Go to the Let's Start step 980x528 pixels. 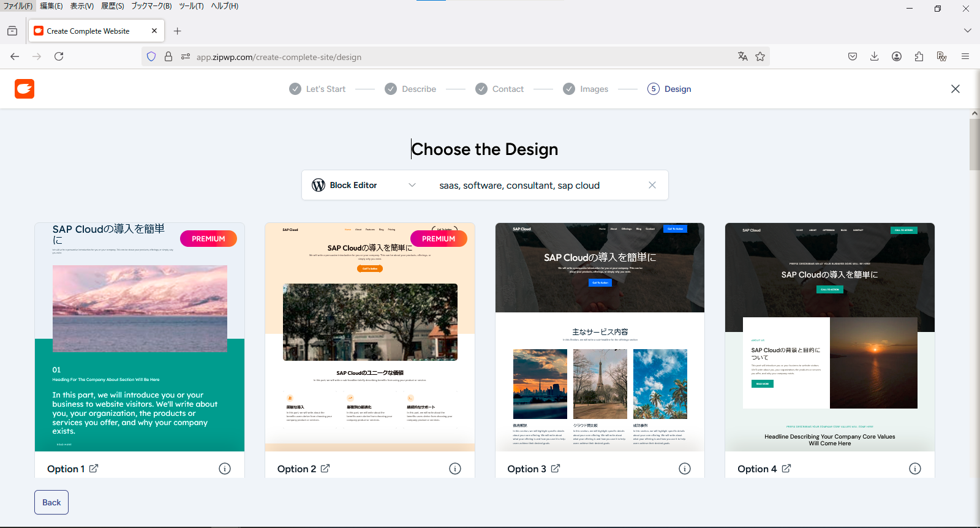point(317,89)
